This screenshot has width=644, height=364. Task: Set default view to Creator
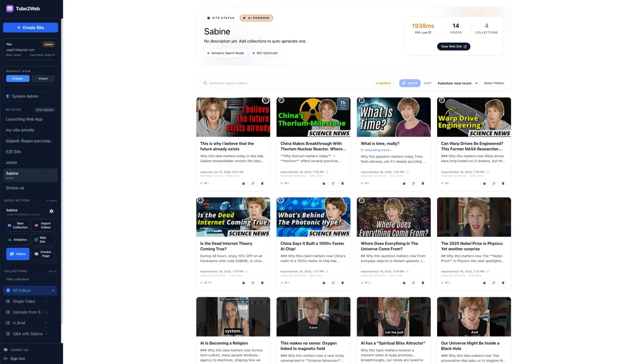point(18,78)
